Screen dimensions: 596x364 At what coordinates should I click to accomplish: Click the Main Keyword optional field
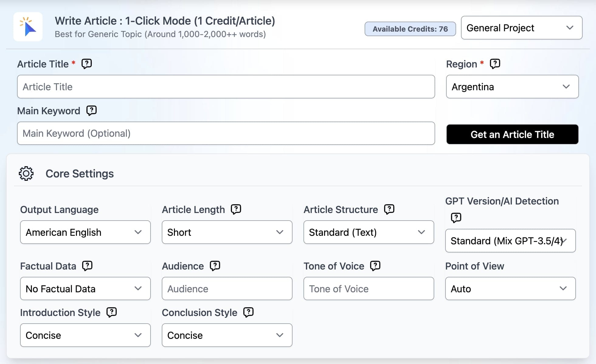click(x=226, y=133)
